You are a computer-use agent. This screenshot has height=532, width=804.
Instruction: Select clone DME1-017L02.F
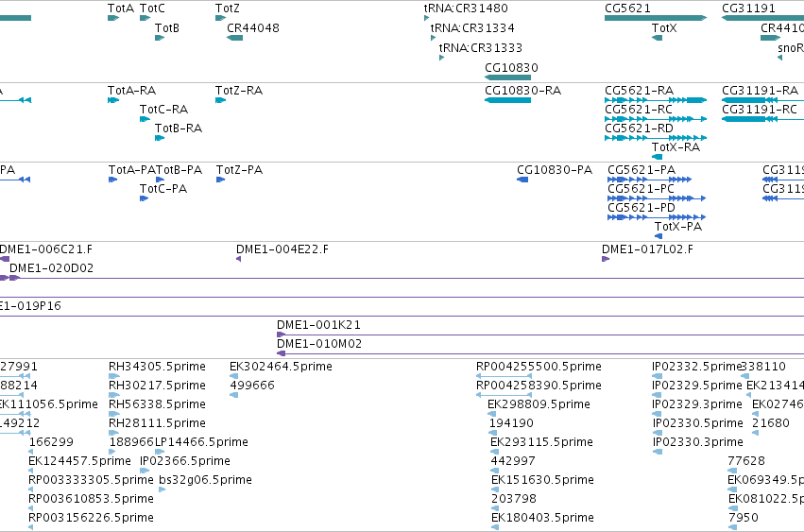click(x=647, y=249)
